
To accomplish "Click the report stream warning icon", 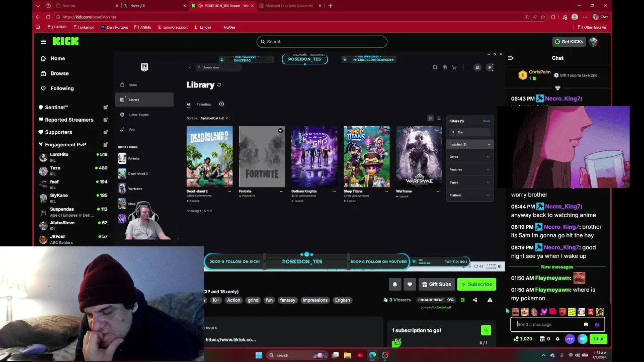I will point(490,300).
